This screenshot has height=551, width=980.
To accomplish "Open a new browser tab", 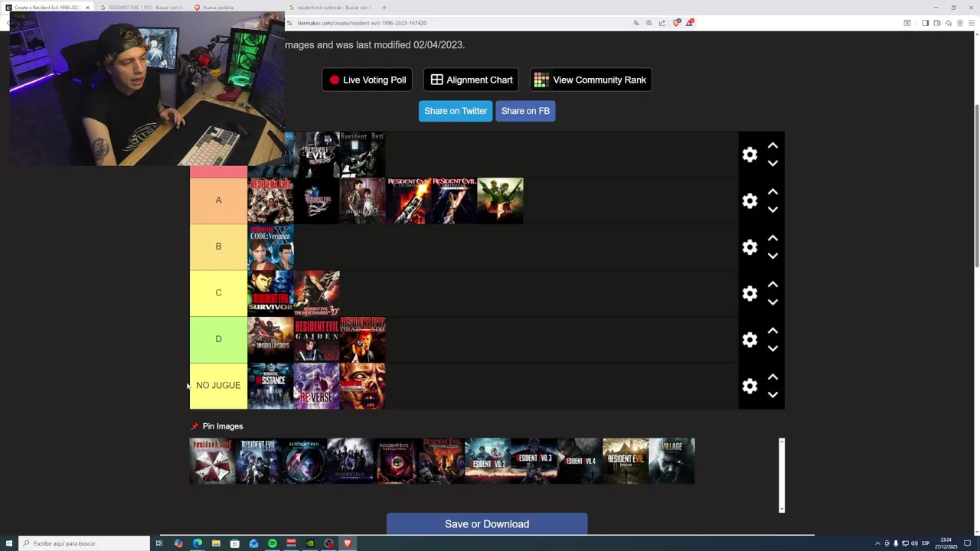I will click(384, 8).
